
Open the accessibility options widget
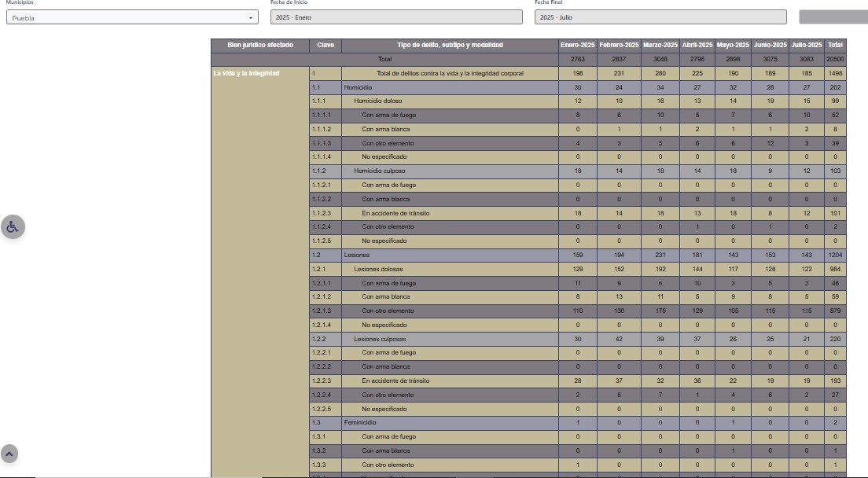[13, 226]
